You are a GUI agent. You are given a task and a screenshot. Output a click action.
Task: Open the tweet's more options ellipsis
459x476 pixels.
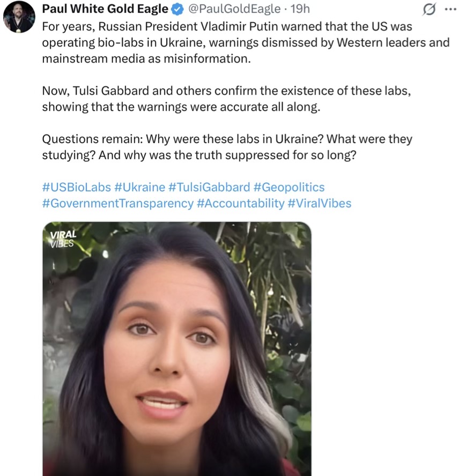click(447, 9)
